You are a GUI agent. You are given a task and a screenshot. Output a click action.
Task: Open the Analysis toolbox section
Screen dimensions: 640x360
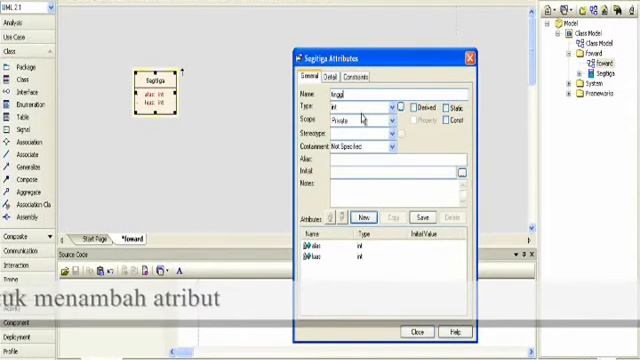coord(27,23)
